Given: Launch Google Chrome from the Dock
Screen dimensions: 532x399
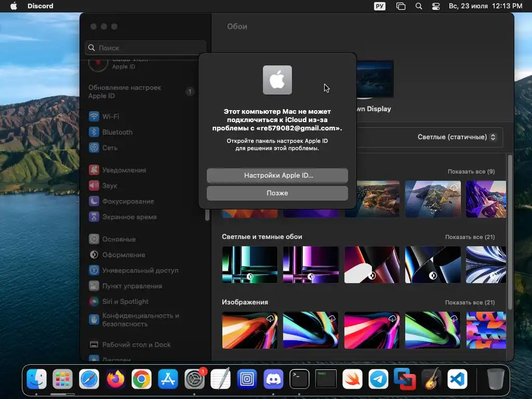Looking at the screenshot, I should (x=141, y=379).
